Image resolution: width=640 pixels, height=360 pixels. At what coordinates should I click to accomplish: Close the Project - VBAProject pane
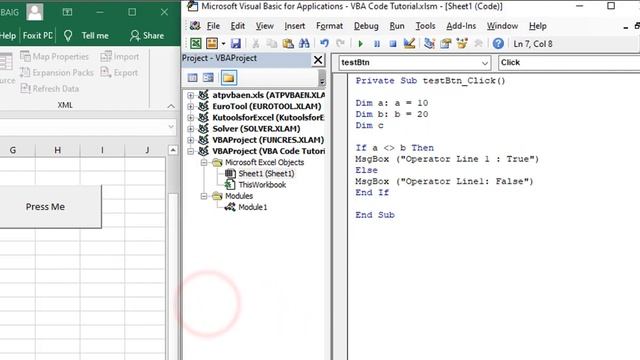tap(318, 60)
